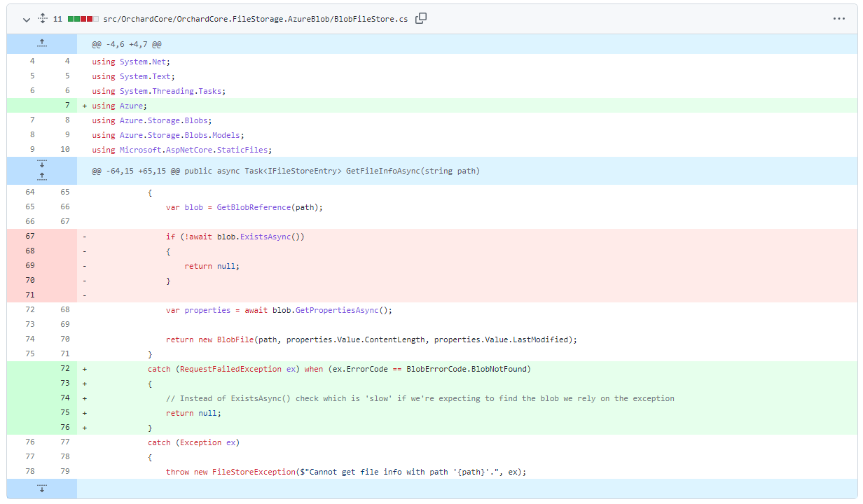863x504 pixels.
Task: Expand down arrow in the GetFileInfoAsync hunk header
Action: point(42,164)
